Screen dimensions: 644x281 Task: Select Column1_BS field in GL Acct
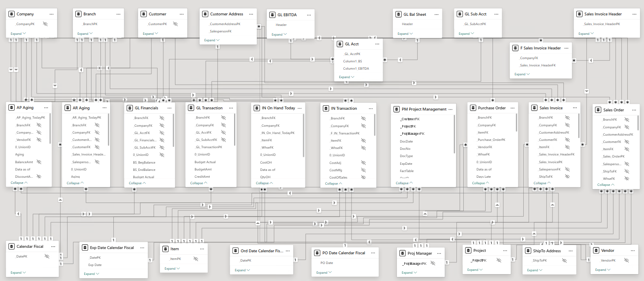(x=352, y=61)
